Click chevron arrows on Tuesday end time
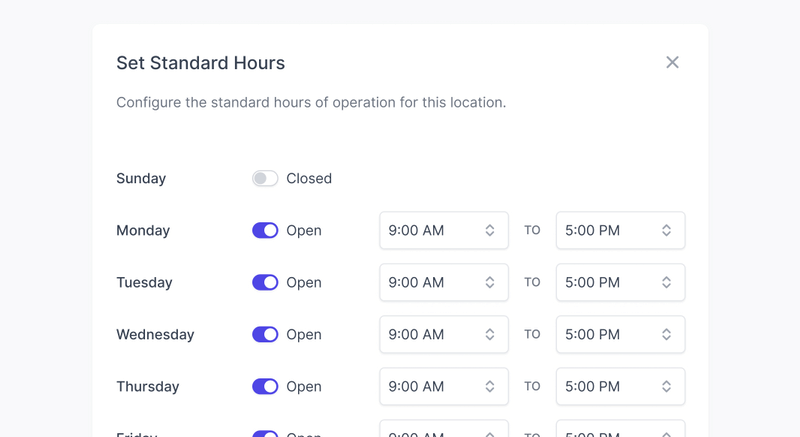 667,282
